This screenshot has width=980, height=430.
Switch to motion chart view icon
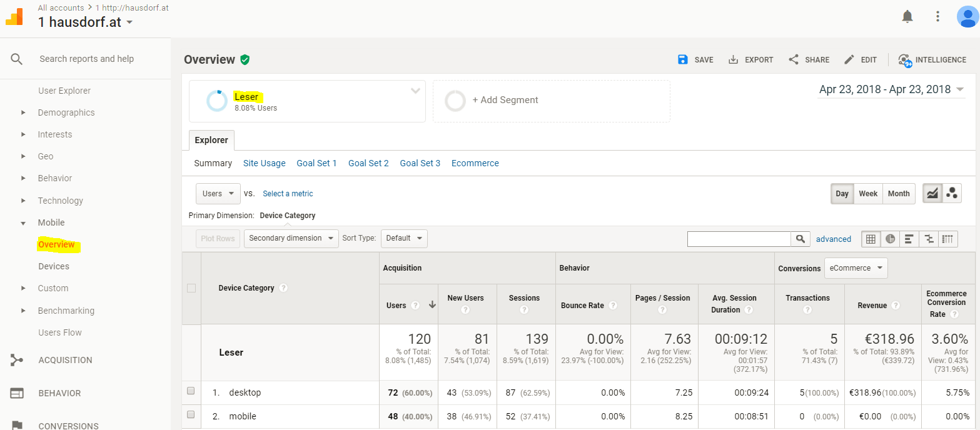[x=952, y=194]
